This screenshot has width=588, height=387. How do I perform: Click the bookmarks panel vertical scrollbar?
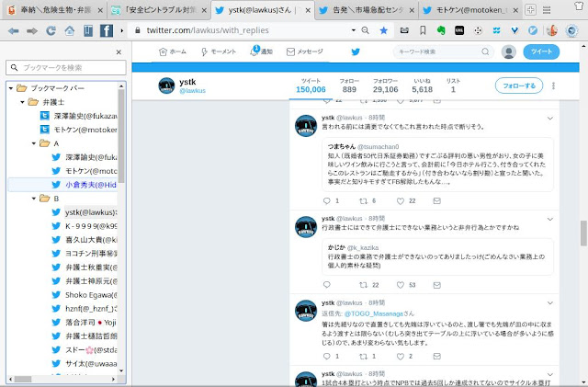pos(121,135)
